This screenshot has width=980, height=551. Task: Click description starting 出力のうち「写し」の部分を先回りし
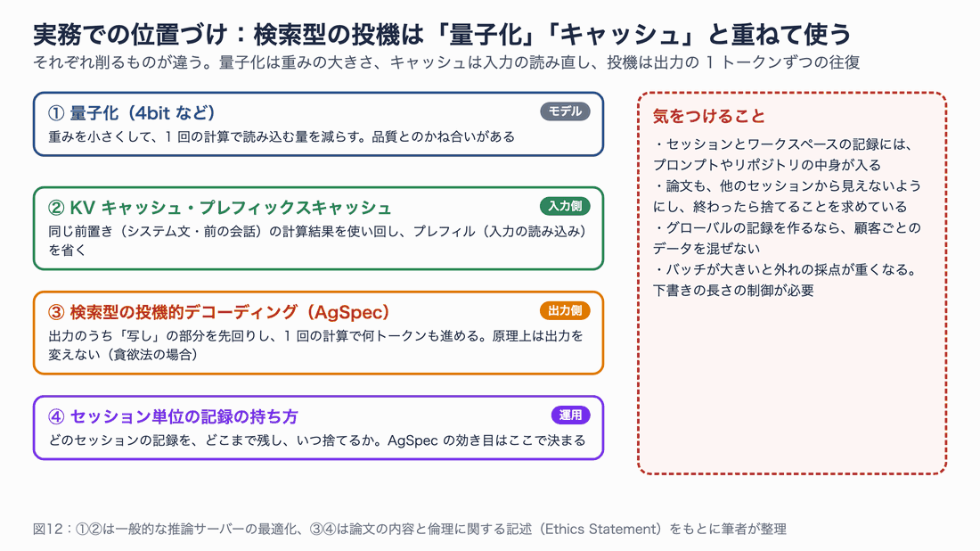(315, 345)
